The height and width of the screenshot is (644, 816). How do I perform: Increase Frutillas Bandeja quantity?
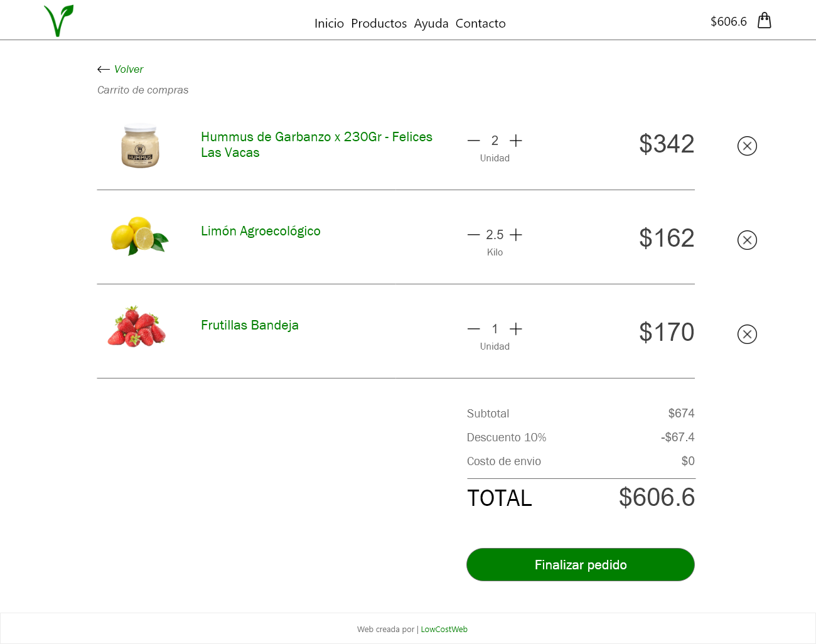point(516,329)
